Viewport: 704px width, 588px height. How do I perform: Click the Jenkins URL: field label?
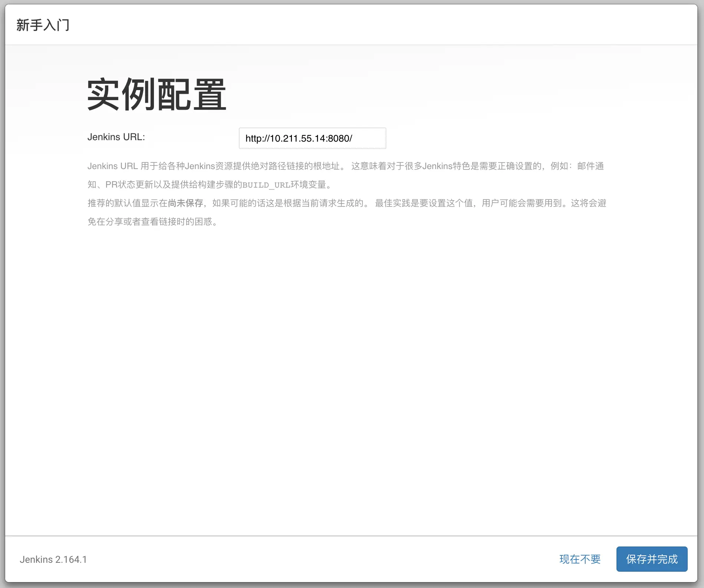[116, 137]
